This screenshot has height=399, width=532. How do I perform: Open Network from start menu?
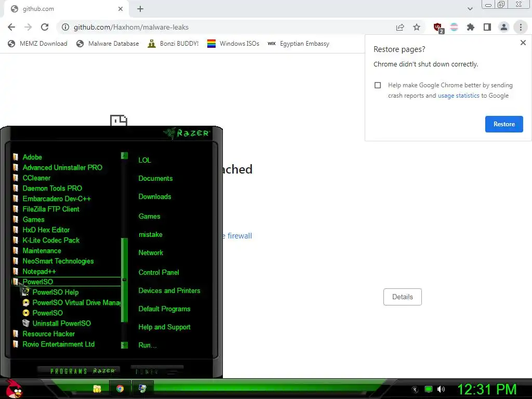[151, 253]
